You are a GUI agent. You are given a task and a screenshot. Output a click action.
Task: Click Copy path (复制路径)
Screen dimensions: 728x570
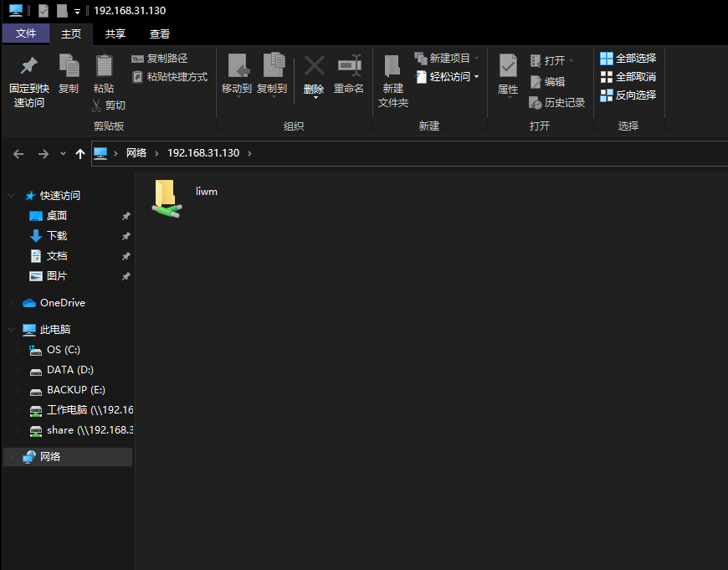[x=160, y=59]
